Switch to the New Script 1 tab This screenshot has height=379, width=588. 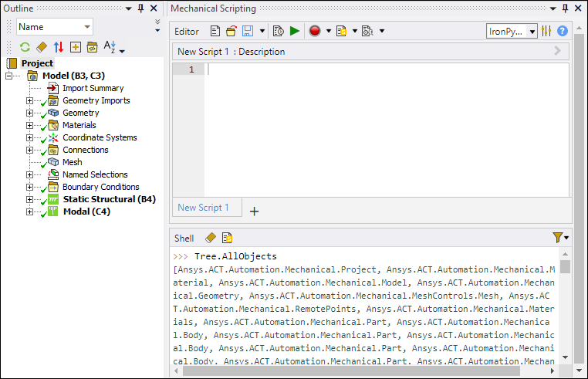point(204,208)
